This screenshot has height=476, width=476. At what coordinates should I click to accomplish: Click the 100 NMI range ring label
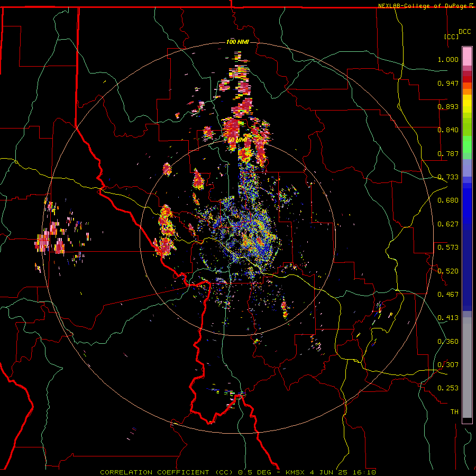point(237,42)
